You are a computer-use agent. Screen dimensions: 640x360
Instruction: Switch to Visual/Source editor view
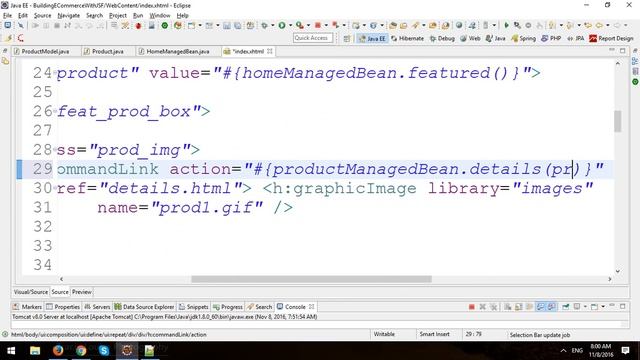coord(31,292)
